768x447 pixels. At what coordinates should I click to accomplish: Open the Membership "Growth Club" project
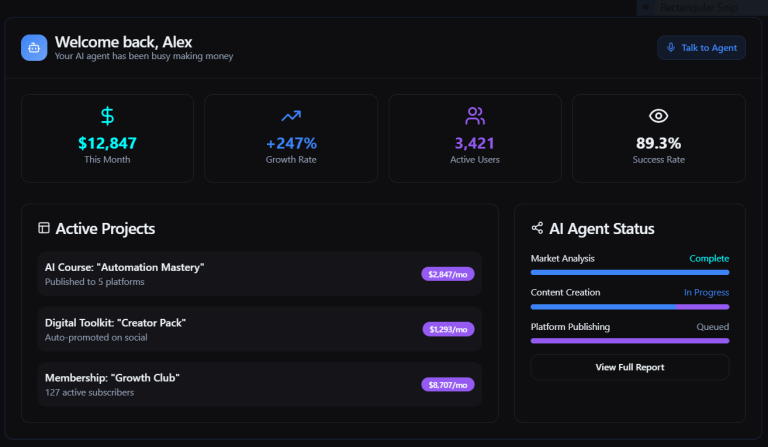coord(260,385)
